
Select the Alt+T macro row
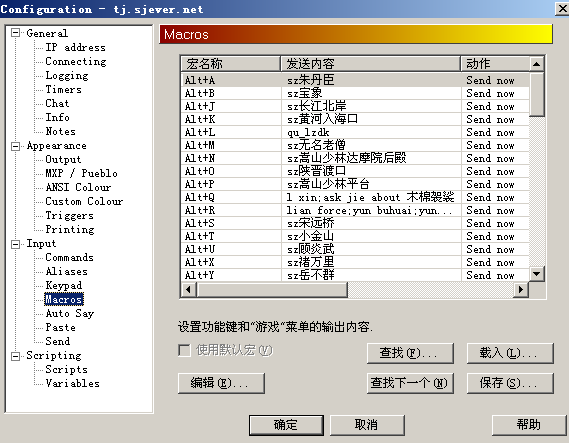355,237
